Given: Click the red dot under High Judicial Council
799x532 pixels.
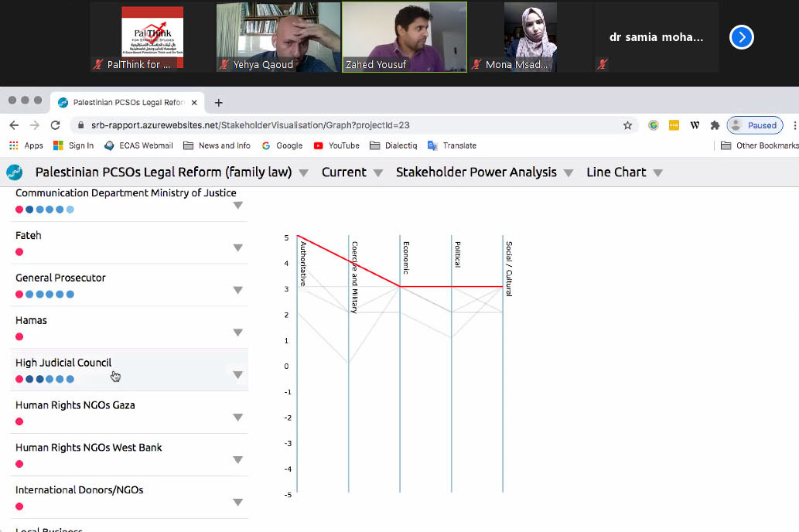Looking at the screenshot, I should pyautogui.click(x=19, y=379).
